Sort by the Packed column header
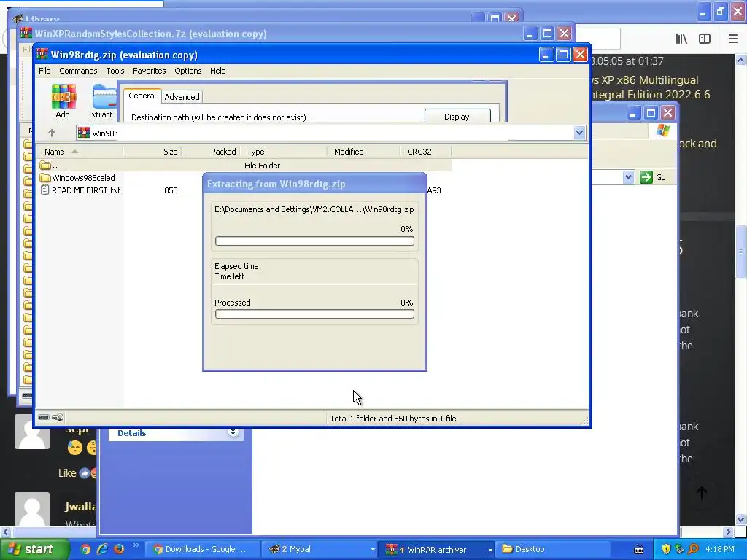This screenshot has width=747, height=560. pyautogui.click(x=211, y=152)
